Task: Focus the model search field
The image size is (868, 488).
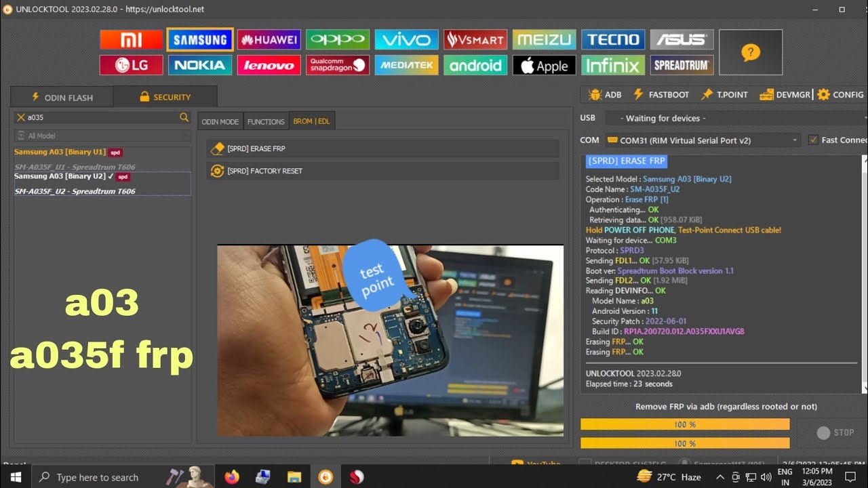Action: [102, 117]
